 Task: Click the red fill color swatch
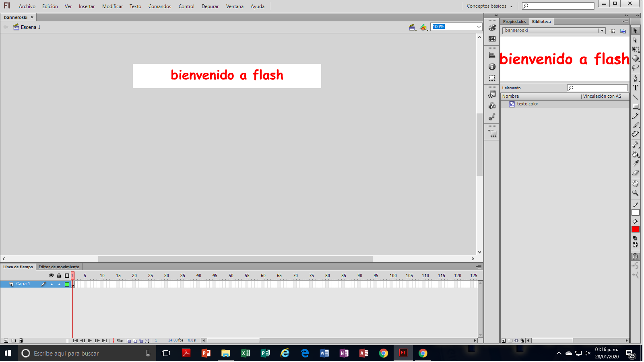(636, 229)
